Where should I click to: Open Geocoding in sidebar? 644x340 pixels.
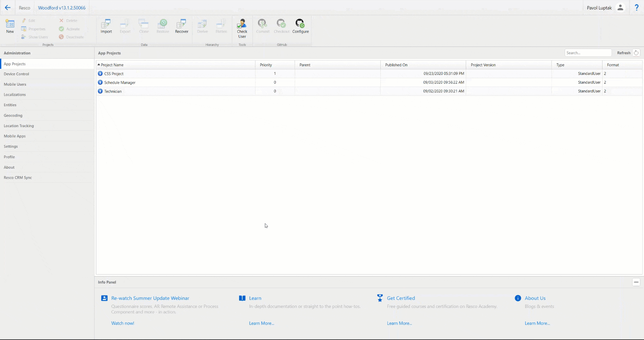point(47,115)
